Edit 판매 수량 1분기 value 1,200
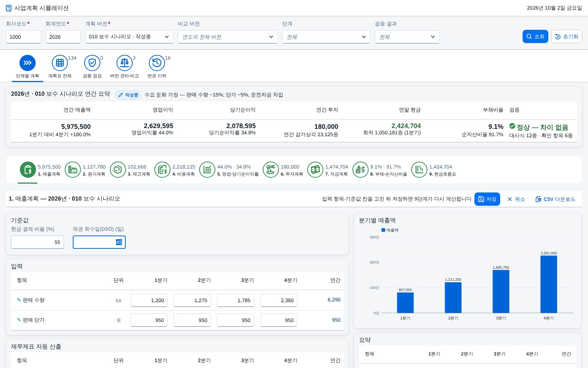 click(149, 300)
